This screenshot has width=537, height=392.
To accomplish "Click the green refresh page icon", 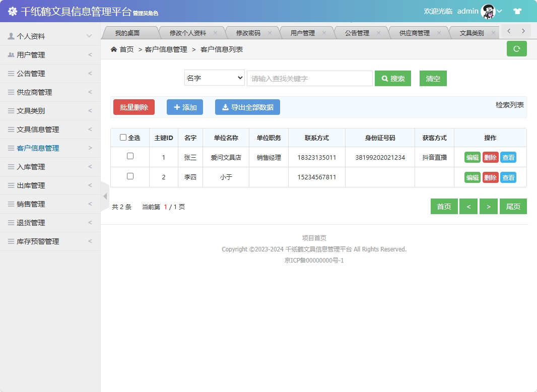I will coord(516,48).
